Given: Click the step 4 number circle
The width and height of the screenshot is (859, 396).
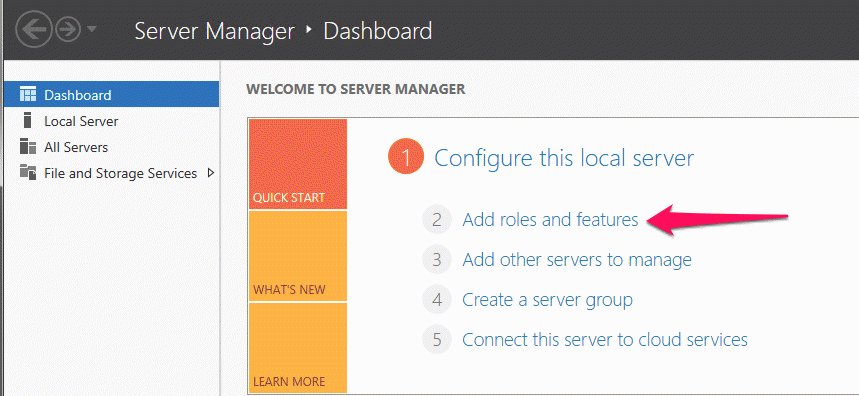Looking at the screenshot, I should 437,300.
